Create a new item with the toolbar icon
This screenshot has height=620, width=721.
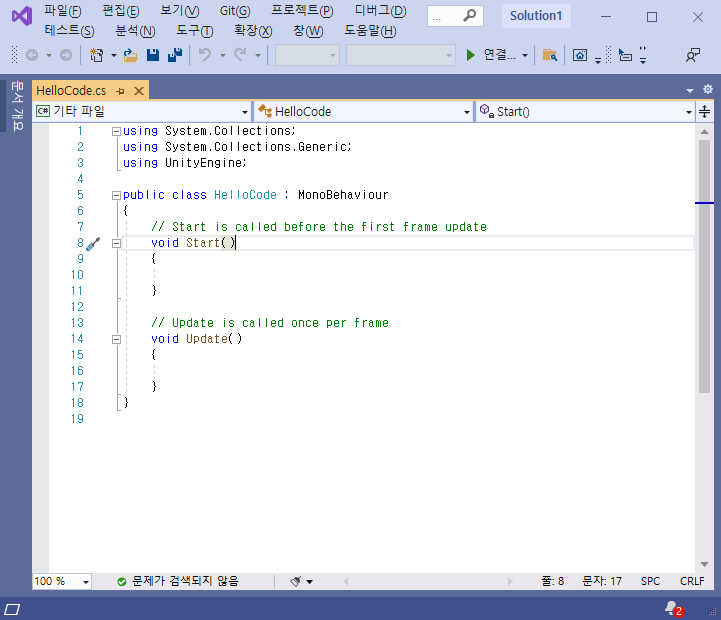(x=97, y=55)
